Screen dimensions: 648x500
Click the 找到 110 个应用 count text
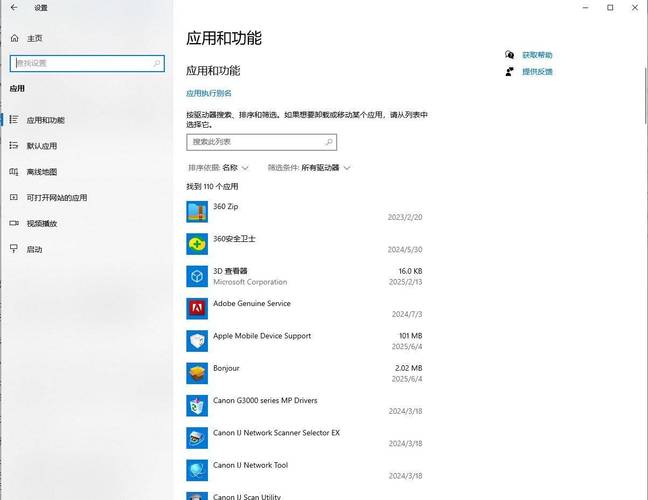coord(212,186)
